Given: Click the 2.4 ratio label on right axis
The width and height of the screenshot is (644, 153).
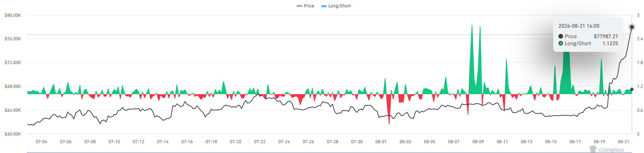Looking at the screenshot, I should click(640, 39).
